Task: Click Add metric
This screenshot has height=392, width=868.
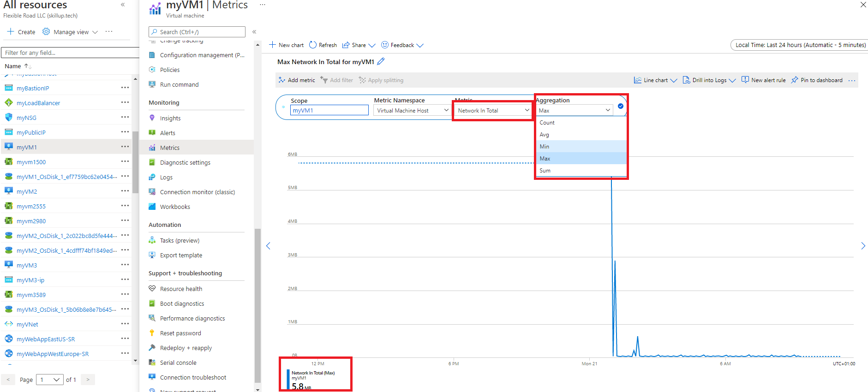Action: [297, 80]
